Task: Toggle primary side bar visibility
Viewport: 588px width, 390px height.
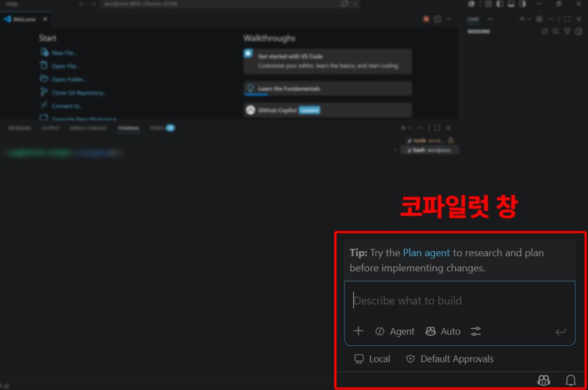Action: tap(500, 4)
